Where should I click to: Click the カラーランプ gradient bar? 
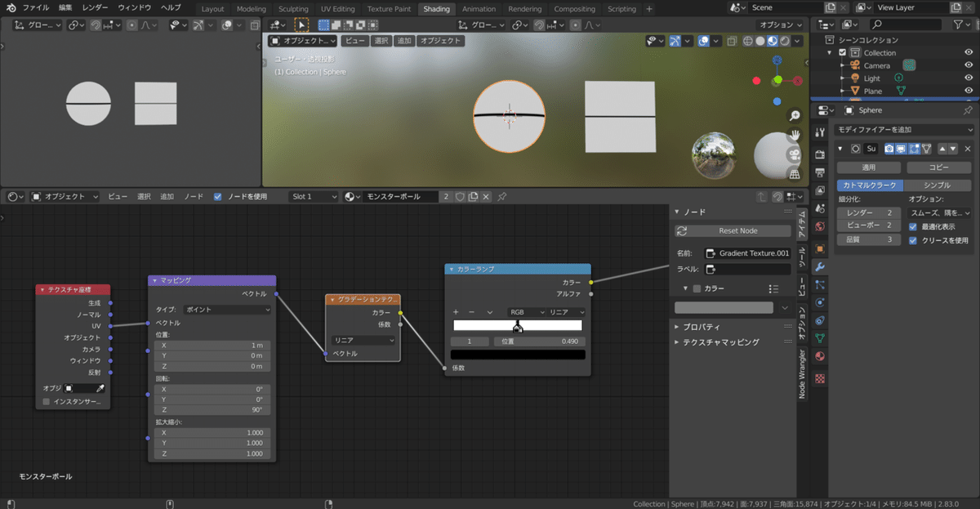click(x=518, y=325)
